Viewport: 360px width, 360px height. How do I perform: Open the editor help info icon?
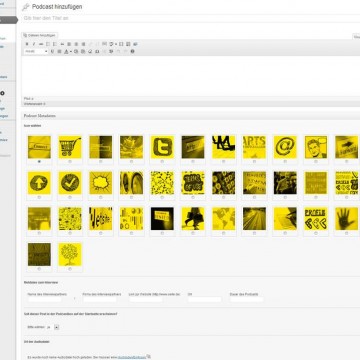click(132, 51)
